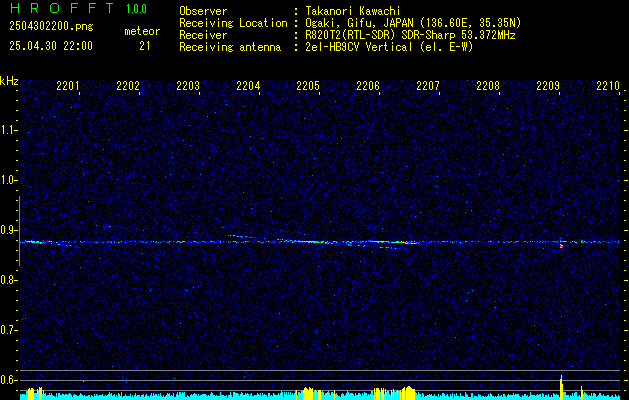
Task: Click the 2208 time axis marker
Action: pyautogui.click(x=488, y=85)
